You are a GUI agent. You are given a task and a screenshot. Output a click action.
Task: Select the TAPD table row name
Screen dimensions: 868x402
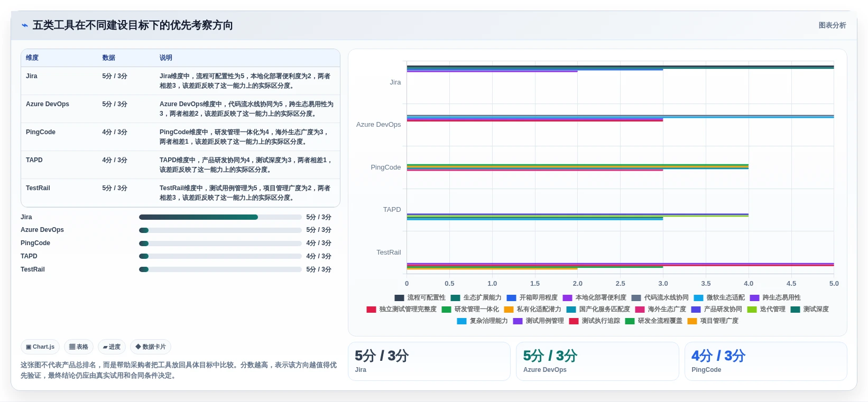[34, 160]
